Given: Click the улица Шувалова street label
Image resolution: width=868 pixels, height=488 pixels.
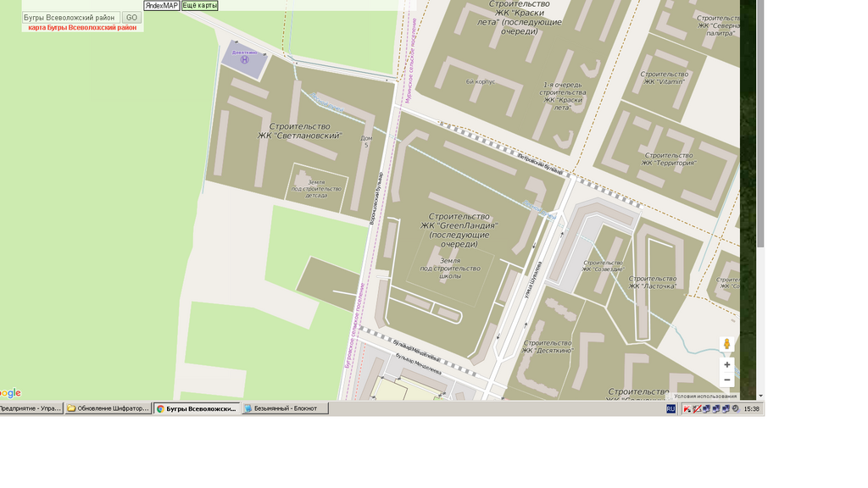Looking at the screenshot, I should pyautogui.click(x=532, y=280).
